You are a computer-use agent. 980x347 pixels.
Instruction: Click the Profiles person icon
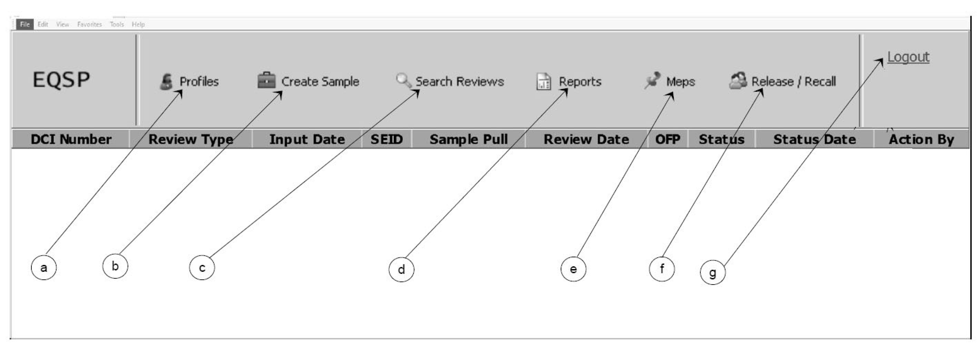[x=166, y=81]
